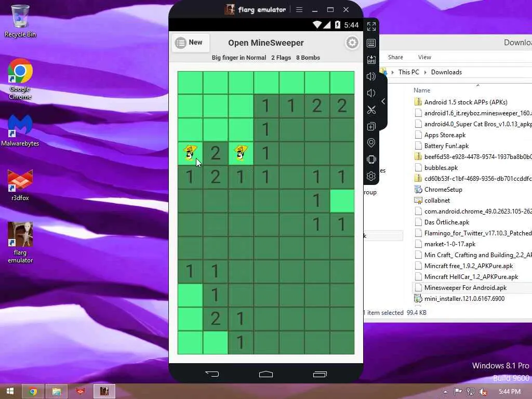Open Google Chrome desktop shortcut

point(20,79)
